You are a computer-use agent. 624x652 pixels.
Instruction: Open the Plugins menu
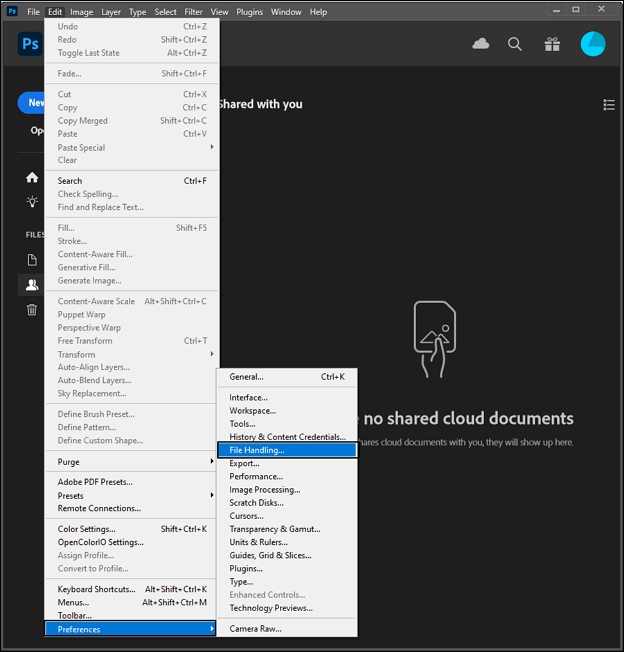pyautogui.click(x=249, y=12)
